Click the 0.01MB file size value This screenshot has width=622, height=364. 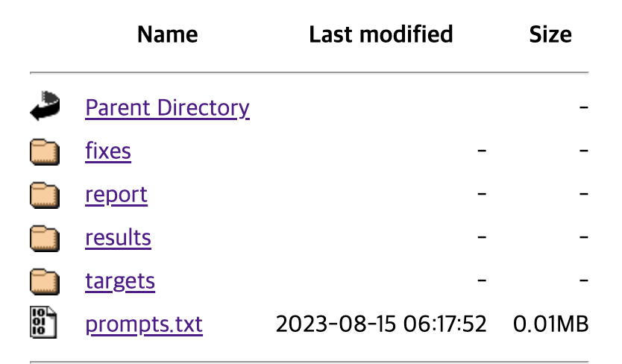click(x=550, y=324)
